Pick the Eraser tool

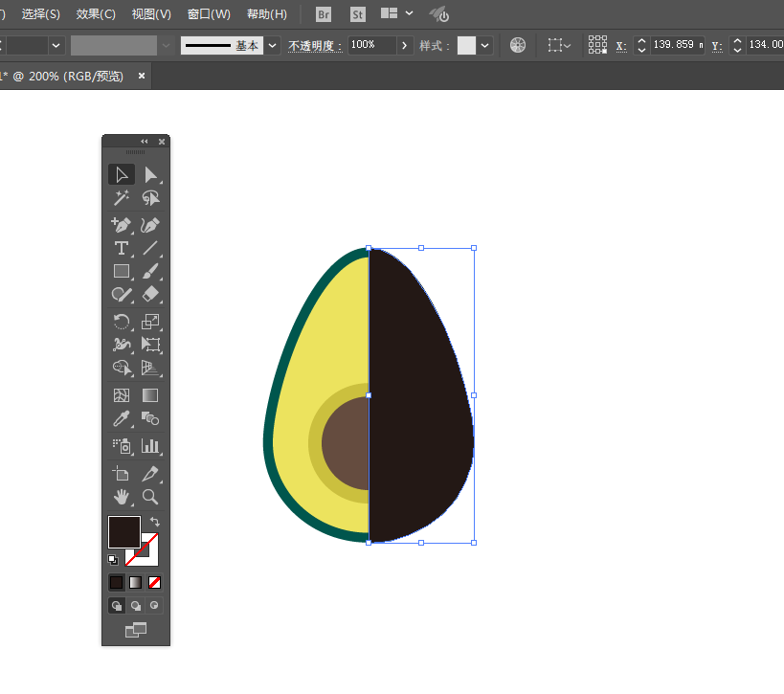[150, 294]
